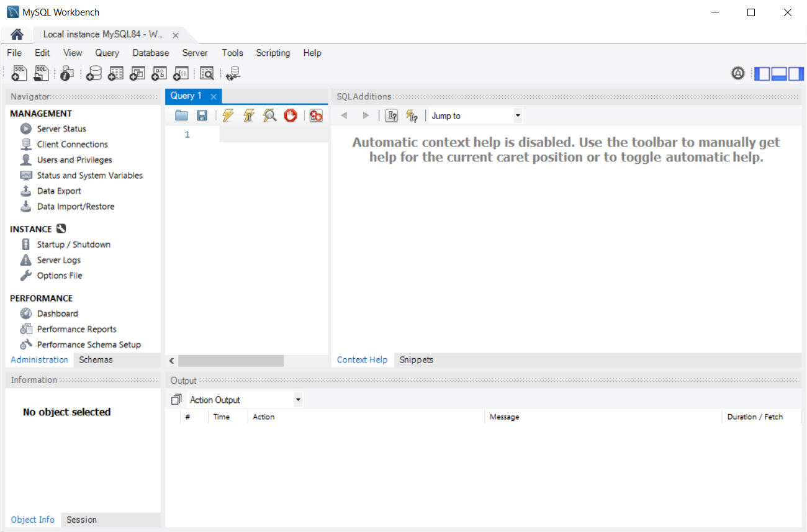Open preferences gear icon at top right
Image resolution: width=807 pixels, height=532 pixels.
pos(738,73)
